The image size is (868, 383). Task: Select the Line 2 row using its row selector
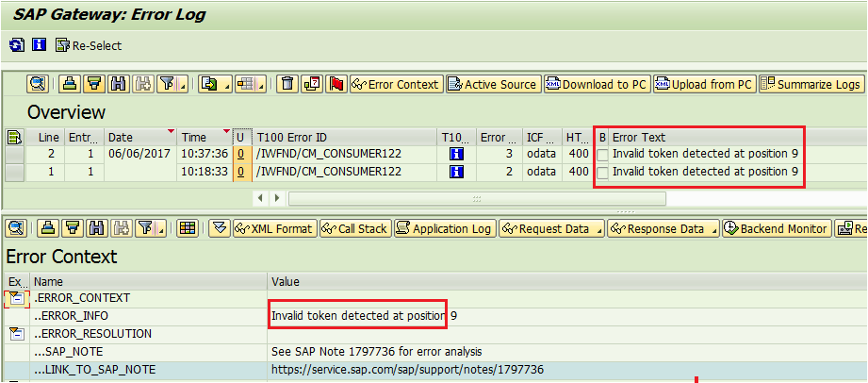pos(14,154)
